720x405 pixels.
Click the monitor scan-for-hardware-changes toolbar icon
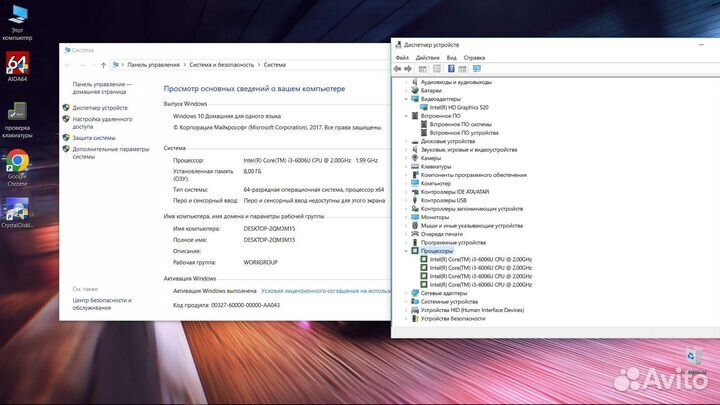[x=477, y=69]
